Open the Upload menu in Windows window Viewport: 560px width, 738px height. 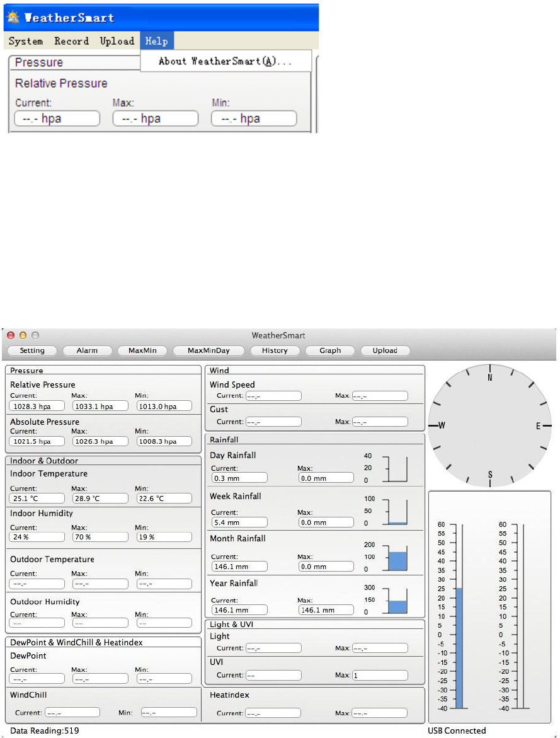(x=117, y=41)
